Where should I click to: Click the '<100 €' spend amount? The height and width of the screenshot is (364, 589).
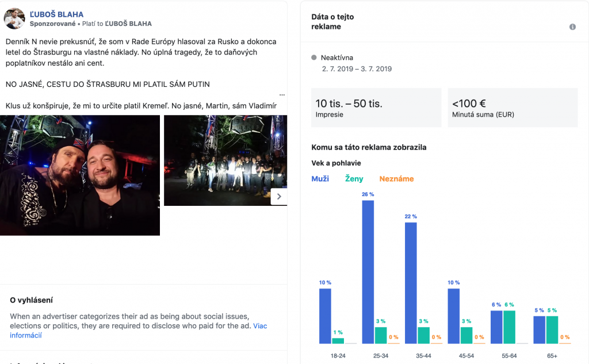(469, 104)
